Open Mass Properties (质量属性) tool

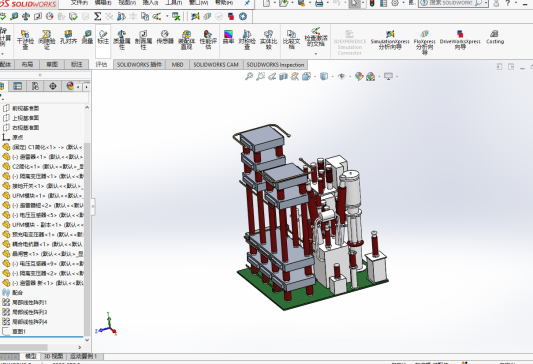click(x=122, y=39)
